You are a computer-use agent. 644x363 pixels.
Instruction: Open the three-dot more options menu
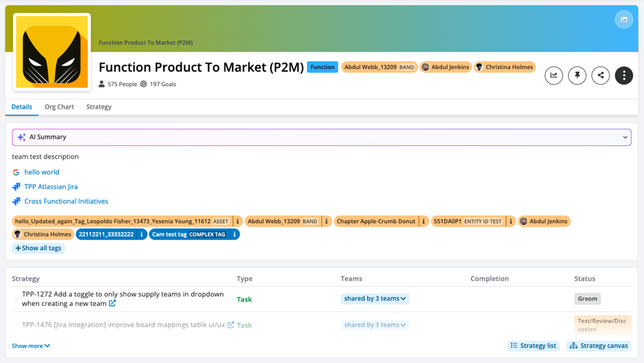624,75
